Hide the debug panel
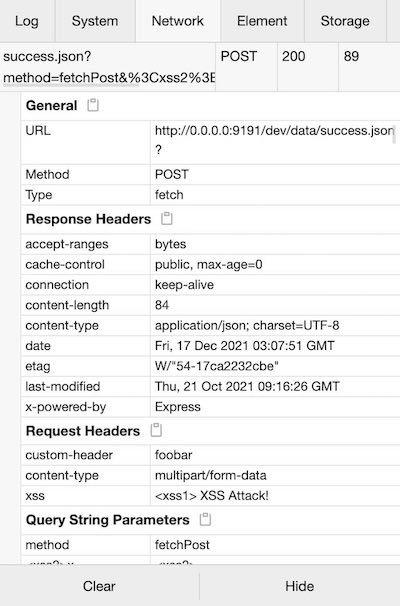 click(x=300, y=586)
